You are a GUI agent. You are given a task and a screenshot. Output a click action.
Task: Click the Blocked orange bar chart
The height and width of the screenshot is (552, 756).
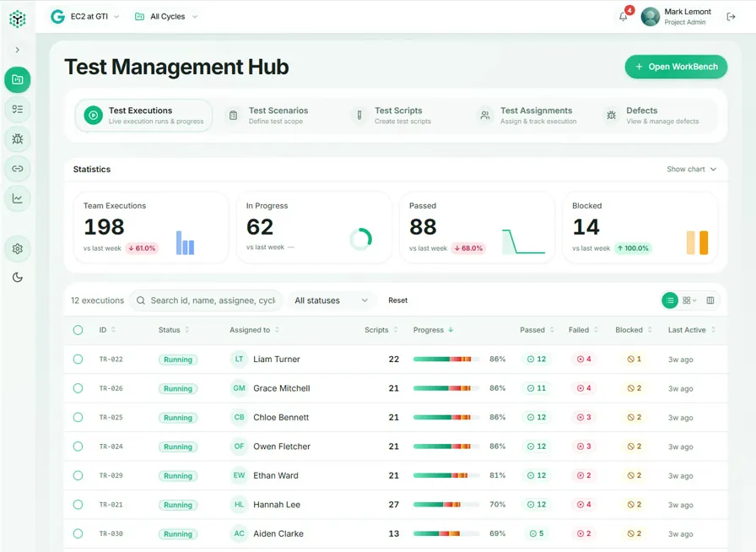click(697, 243)
